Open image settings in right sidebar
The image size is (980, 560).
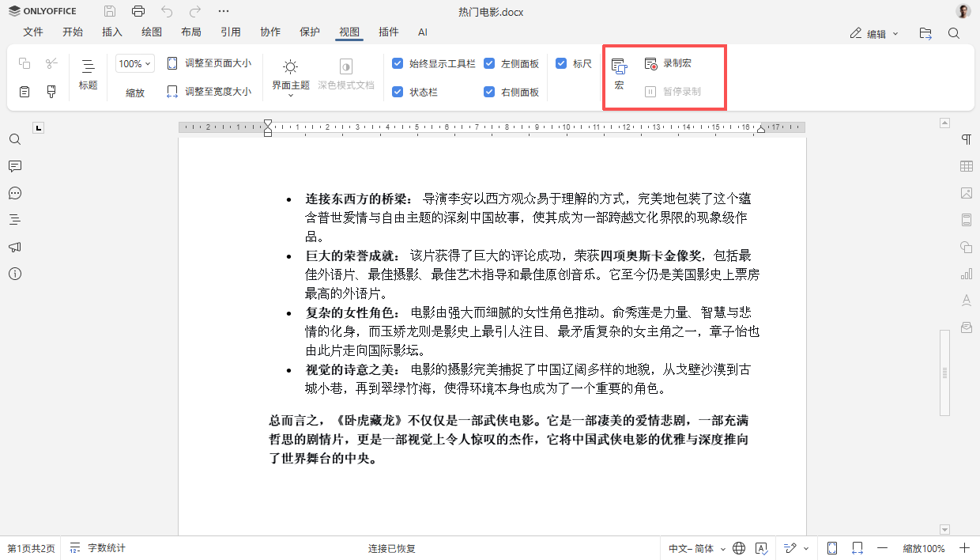(x=965, y=193)
